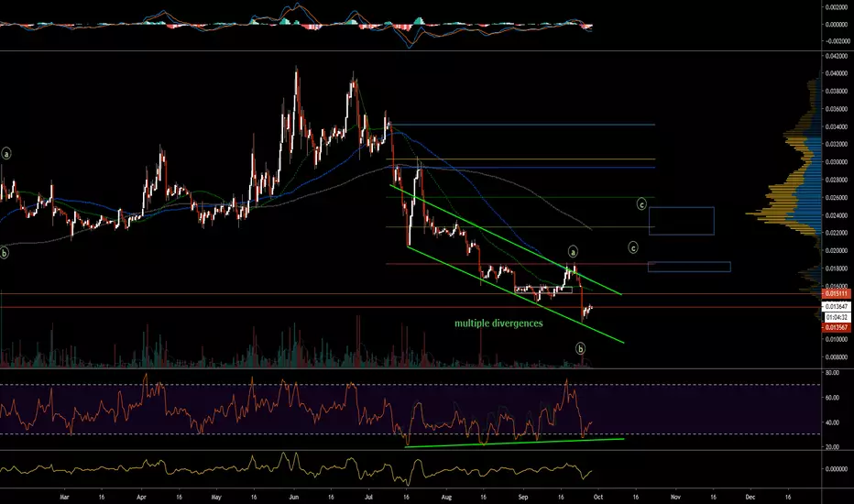Screen dimensions: 854x504
Task: Select the blue horizontal line near 0.034
Action: (523, 125)
